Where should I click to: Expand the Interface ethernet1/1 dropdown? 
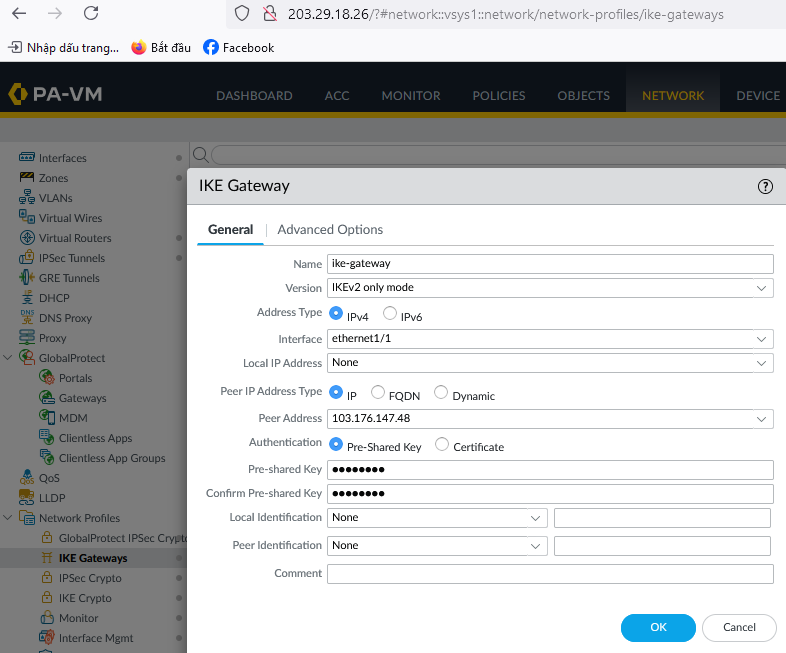(x=550, y=340)
